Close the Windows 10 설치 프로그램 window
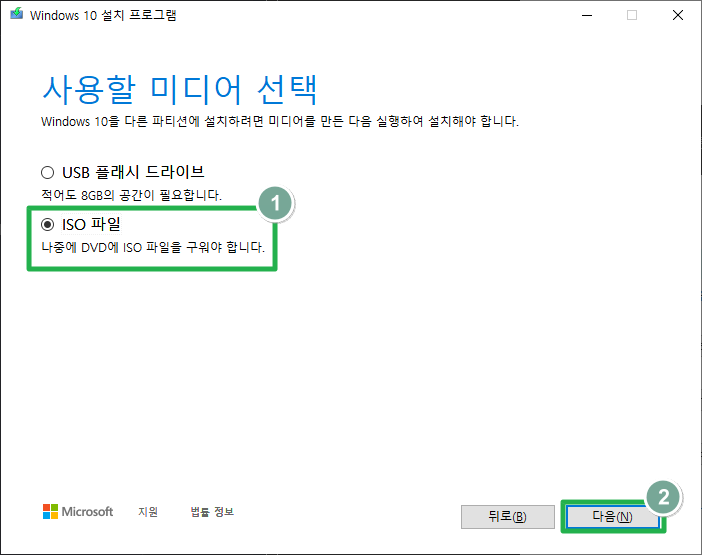 pos(678,15)
